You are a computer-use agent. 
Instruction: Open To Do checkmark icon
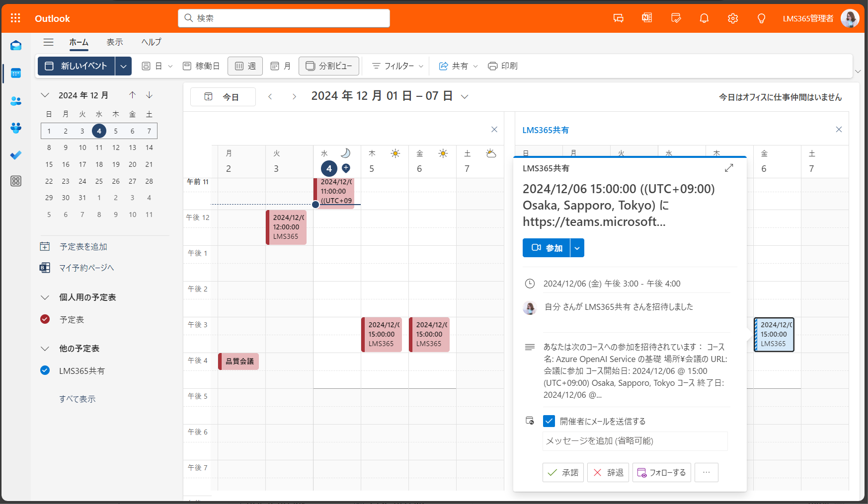point(16,155)
